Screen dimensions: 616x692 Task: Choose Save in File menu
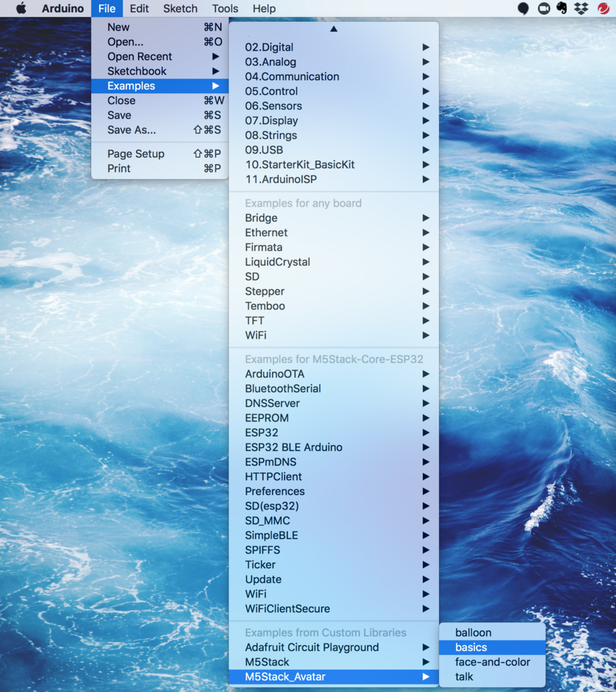point(160,115)
